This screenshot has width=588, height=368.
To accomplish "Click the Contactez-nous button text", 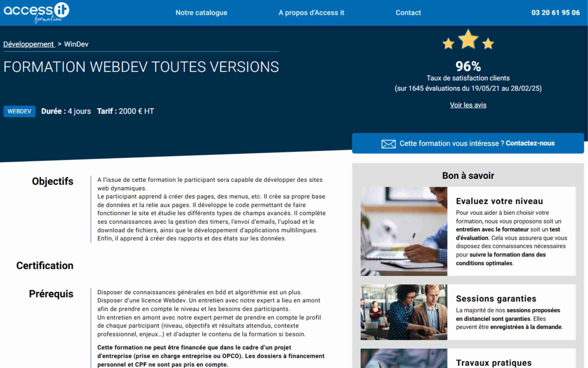I will (x=530, y=143).
